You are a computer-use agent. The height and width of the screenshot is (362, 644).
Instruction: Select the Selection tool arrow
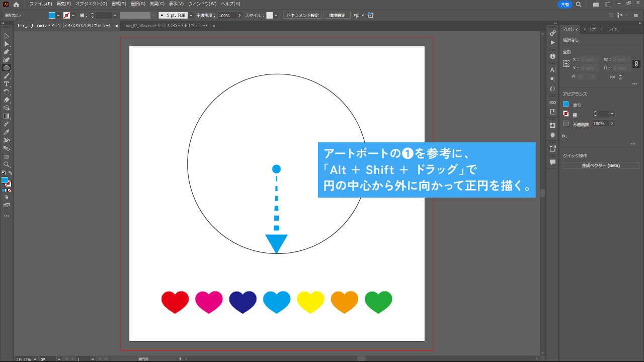[7, 36]
